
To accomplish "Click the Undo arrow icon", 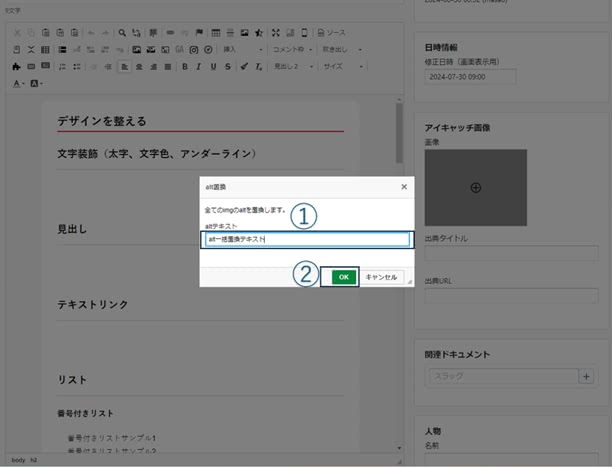I will click(x=91, y=33).
